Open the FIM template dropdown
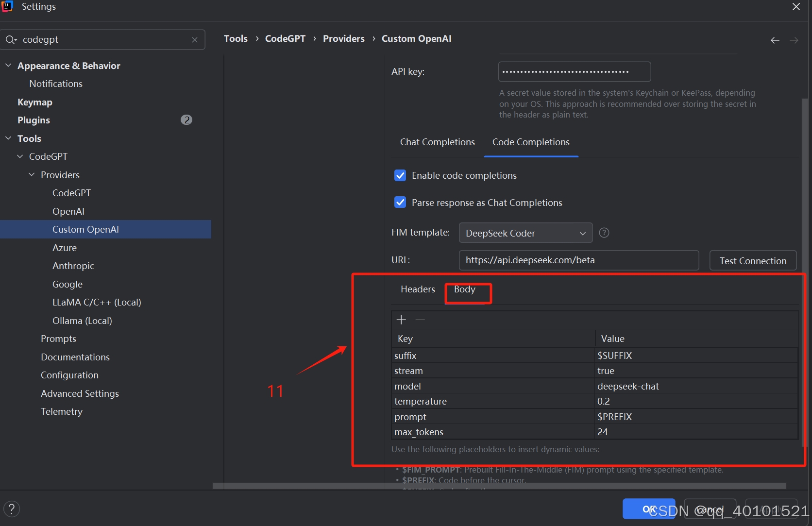The width and height of the screenshot is (812, 526). [525, 233]
